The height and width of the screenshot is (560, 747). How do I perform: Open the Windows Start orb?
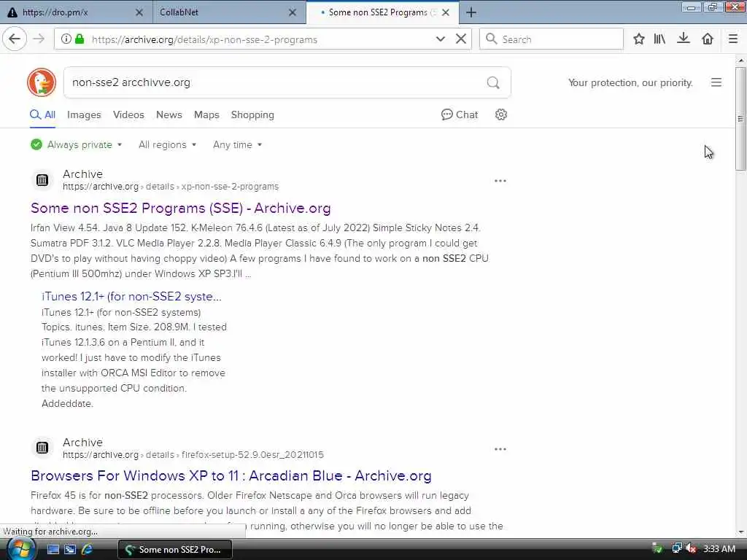20,550
